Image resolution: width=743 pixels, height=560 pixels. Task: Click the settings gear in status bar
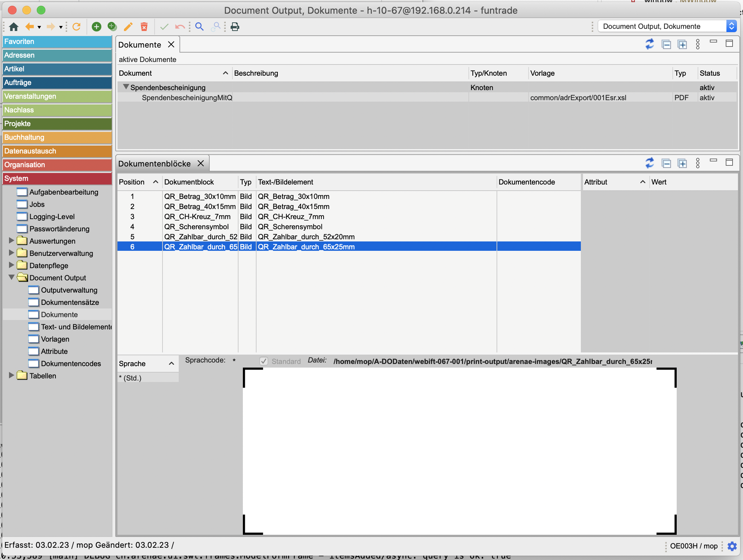(732, 546)
